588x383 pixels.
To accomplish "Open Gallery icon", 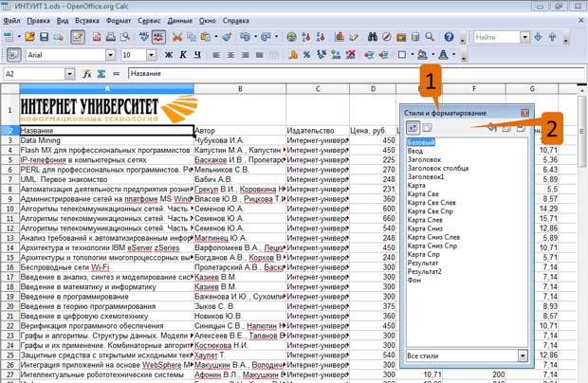I will (401, 37).
